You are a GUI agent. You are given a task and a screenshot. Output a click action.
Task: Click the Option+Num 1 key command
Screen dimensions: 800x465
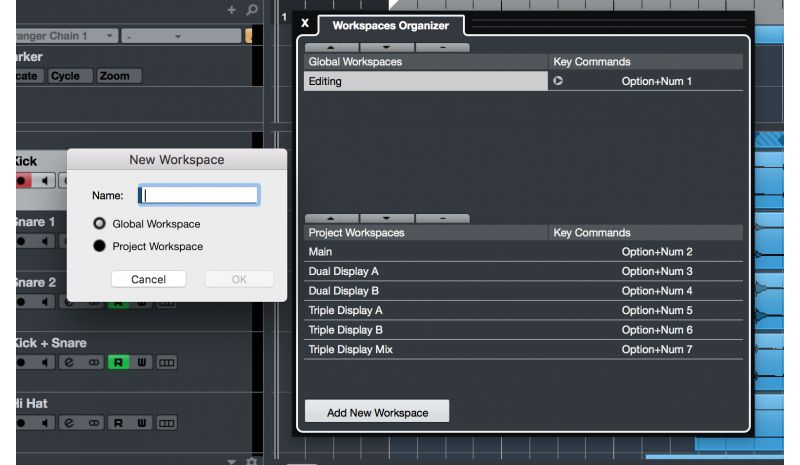tap(657, 81)
